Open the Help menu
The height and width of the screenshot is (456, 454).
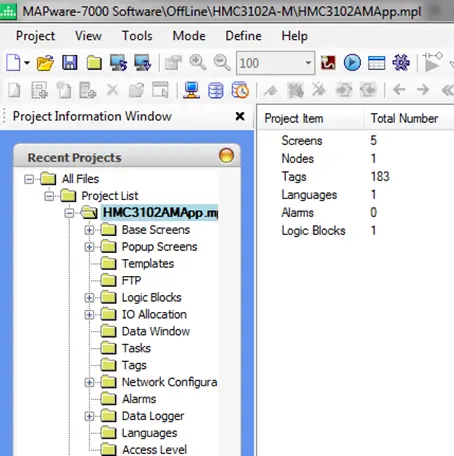pyautogui.click(x=294, y=36)
